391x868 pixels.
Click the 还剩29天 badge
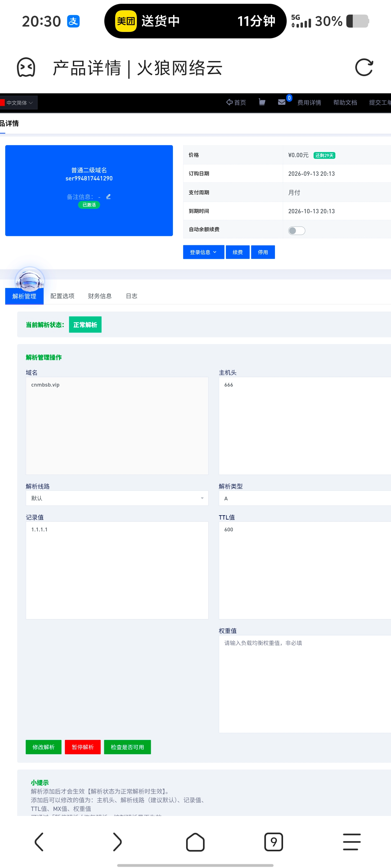tap(325, 155)
